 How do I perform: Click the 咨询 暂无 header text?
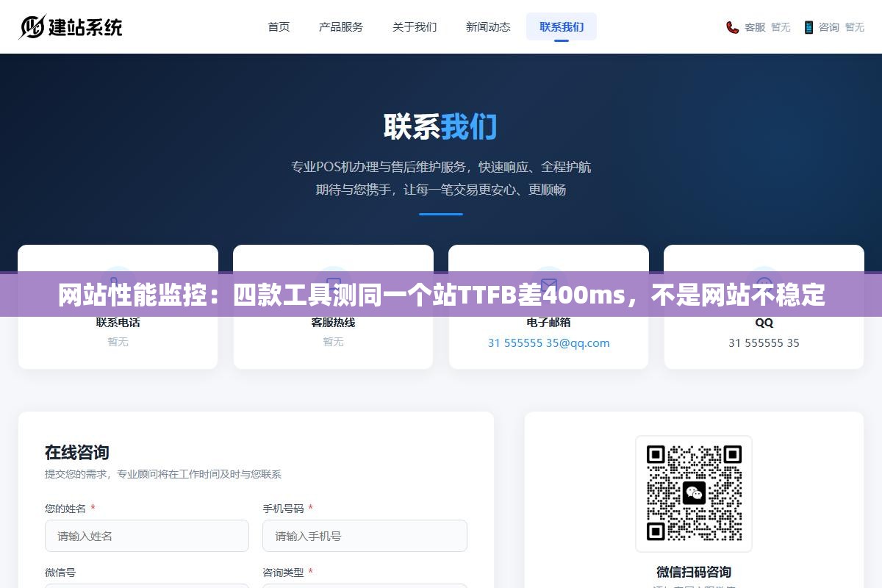pos(842,27)
